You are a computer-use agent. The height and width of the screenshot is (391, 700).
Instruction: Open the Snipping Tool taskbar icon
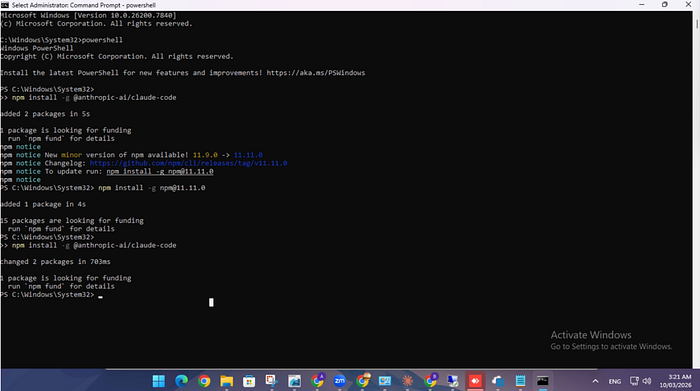271,381
